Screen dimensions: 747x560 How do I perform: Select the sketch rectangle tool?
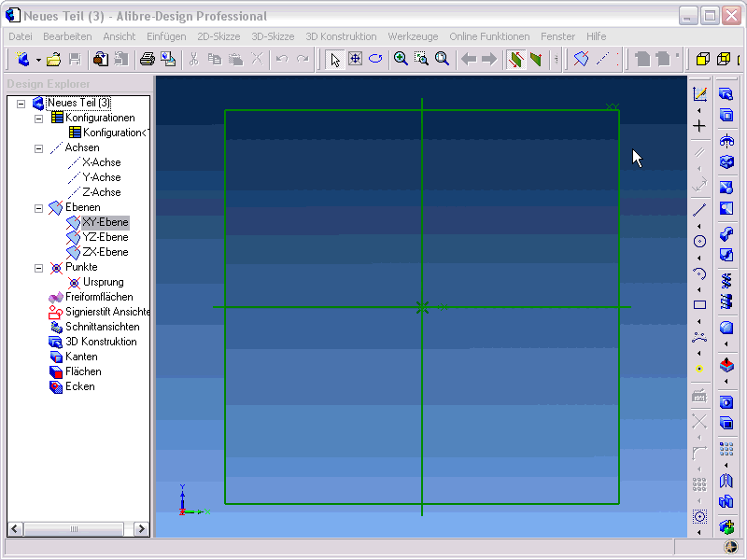click(x=699, y=305)
